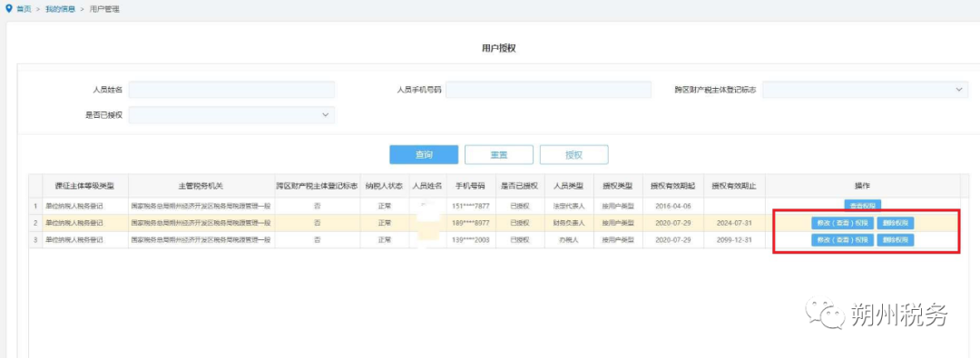Screen dimensions: 980x358
Task: Select phone number 139****2003 cell
Action: click(471, 240)
